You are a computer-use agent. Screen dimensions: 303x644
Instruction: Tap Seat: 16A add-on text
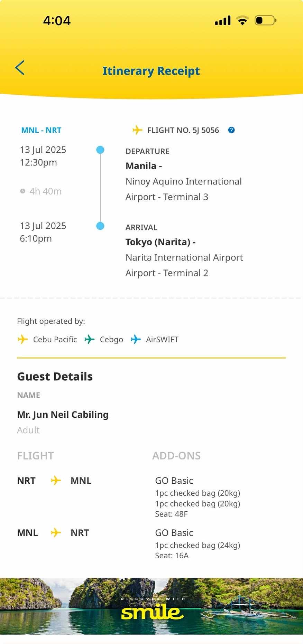pyautogui.click(x=172, y=556)
